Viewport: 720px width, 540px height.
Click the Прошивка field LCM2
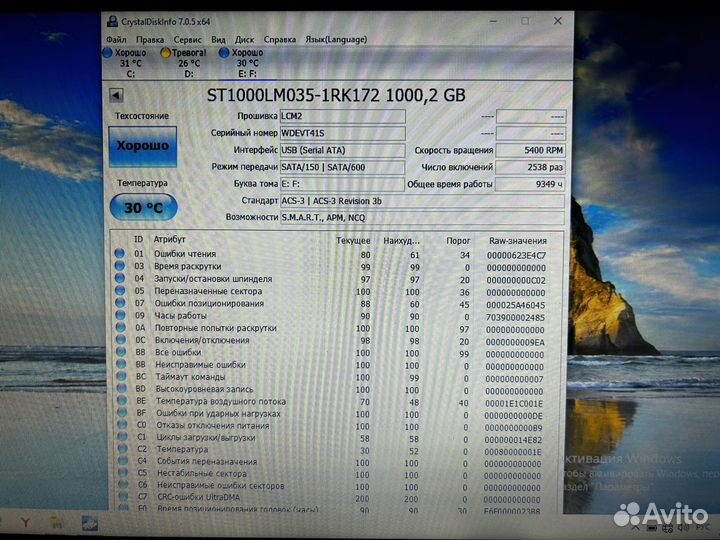[343, 116]
